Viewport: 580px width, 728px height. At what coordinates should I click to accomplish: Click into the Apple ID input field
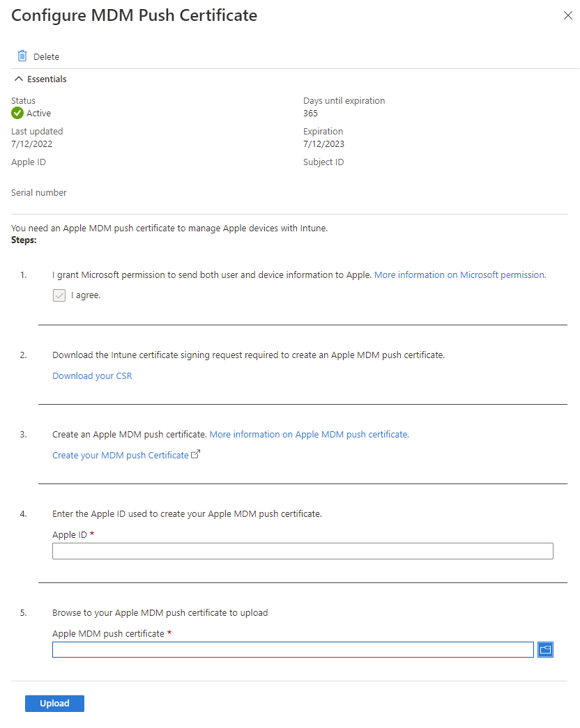[303, 550]
